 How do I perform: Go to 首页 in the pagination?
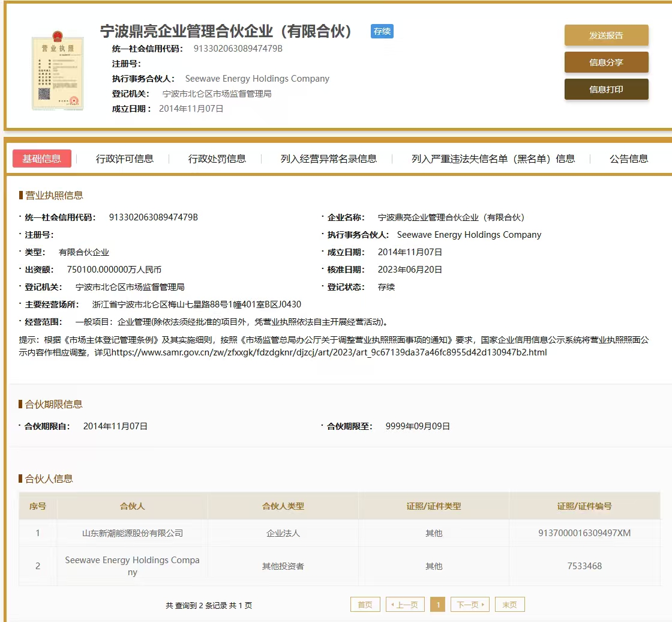pos(365,605)
